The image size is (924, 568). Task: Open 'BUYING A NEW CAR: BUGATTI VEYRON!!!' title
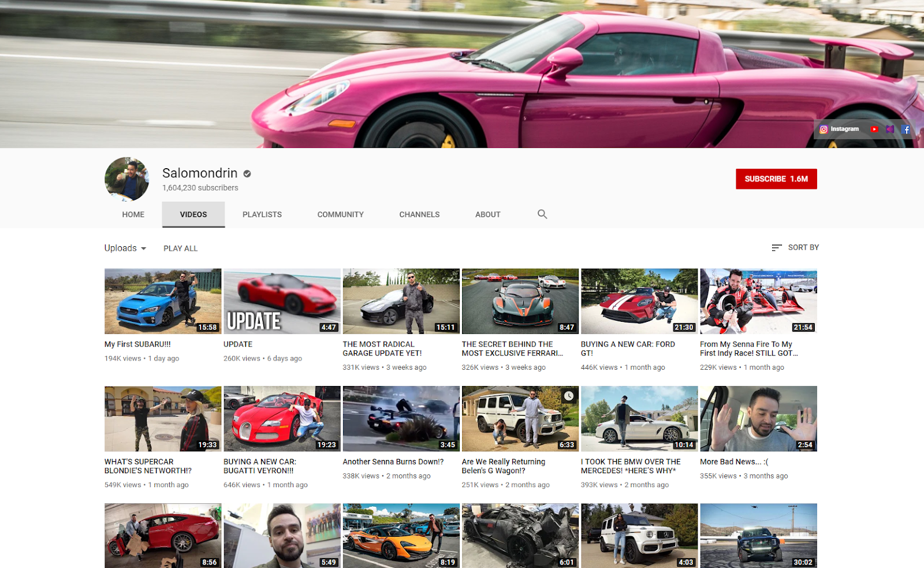[x=260, y=466]
